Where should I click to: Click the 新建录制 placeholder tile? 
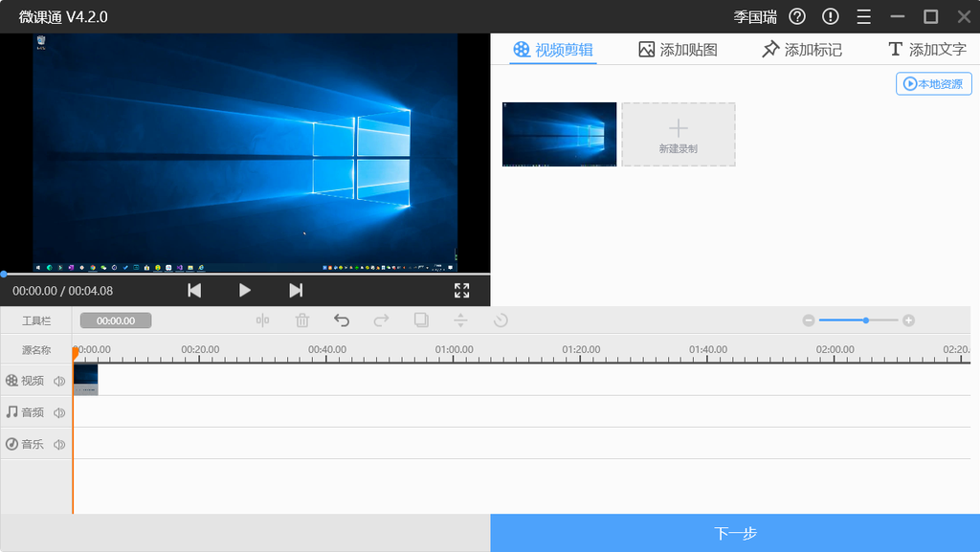[679, 134]
